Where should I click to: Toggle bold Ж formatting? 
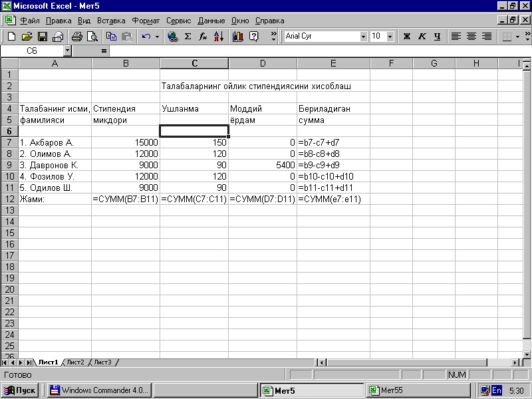coord(406,37)
